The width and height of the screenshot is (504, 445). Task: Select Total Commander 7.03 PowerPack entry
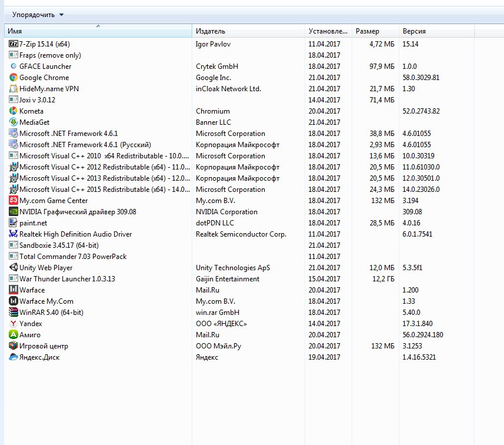(73, 257)
